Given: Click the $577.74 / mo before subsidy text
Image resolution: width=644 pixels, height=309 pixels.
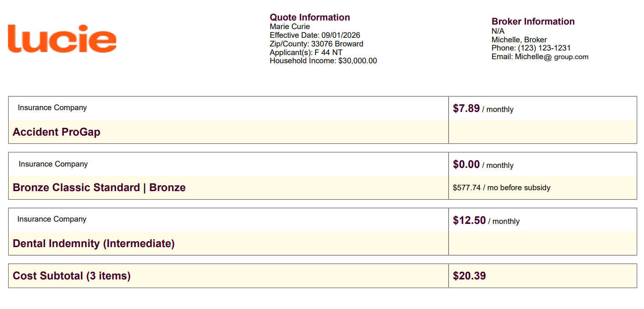Looking at the screenshot, I should point(502,187).
